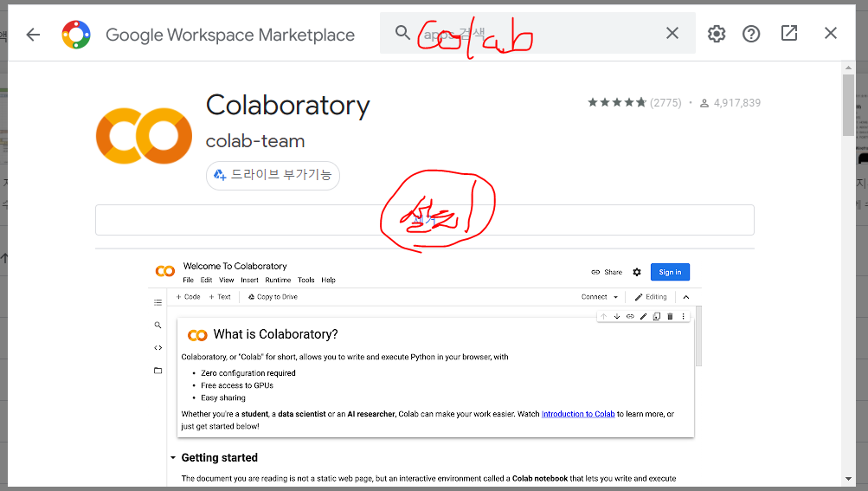Click the Editing mode pencil button
Screen dimensions: 868x491
[651, 297]
